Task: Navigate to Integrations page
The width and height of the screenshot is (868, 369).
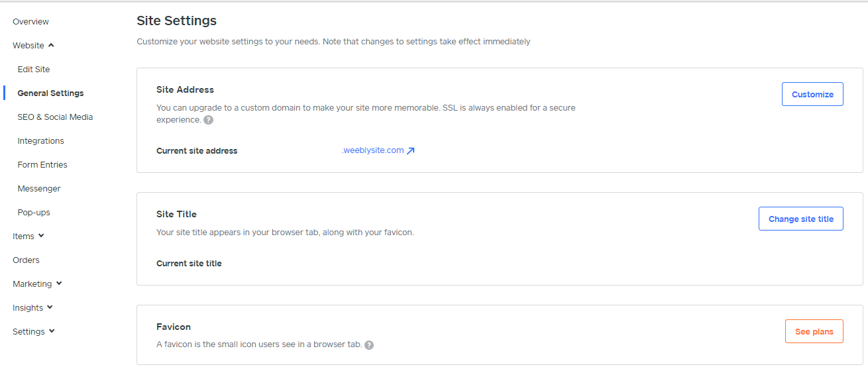Action: [40, 141]
